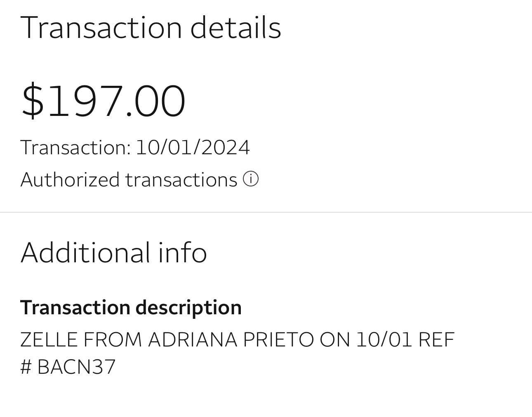The height and width of the screenshot is (417, 532).
Task: Click the dollar sign in the amount
Action: coord(33,101)
